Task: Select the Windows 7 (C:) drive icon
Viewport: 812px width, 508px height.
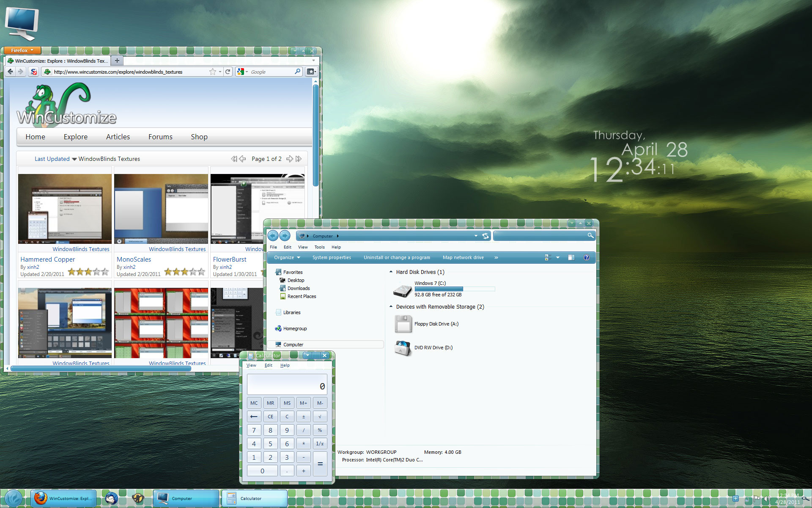Action: coord(402,290)
